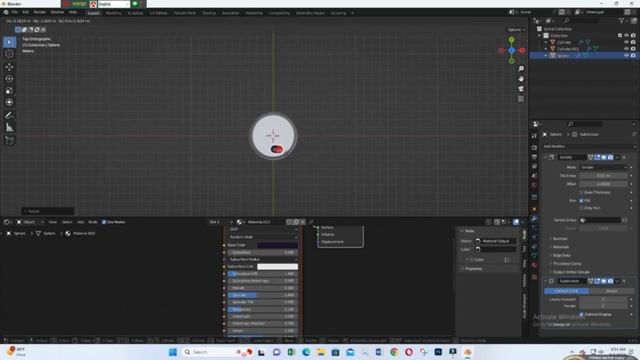Select the Scale tool
This screenshot has height=360, width=640.
(x=9, y=91)
